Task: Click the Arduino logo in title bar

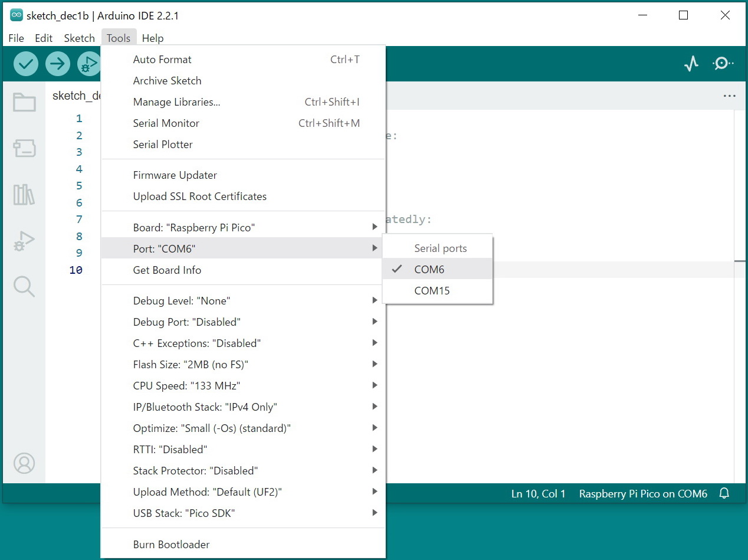Action: 17,15
